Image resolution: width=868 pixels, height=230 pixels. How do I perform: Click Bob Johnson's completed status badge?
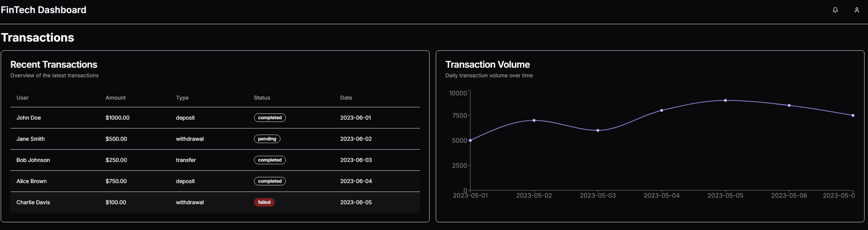point(270,160)
